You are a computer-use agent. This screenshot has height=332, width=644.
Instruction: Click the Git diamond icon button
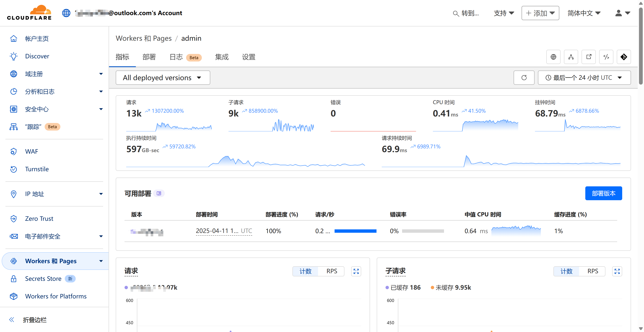point(623,57)
